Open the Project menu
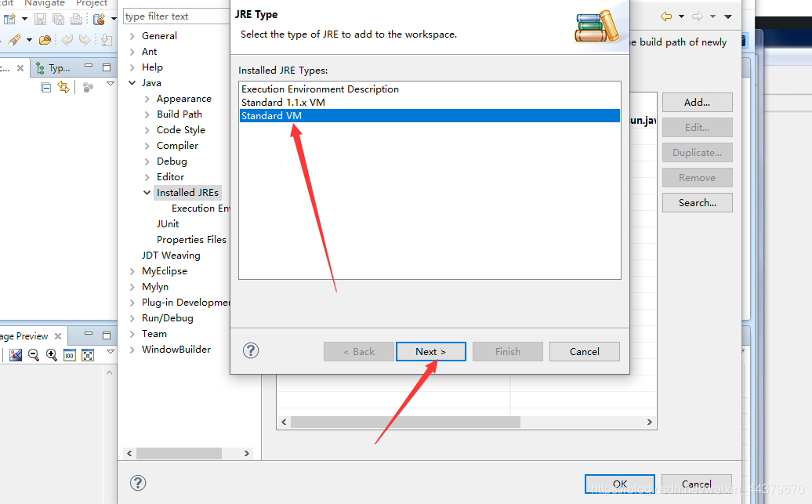This screenshot has width=812, height=504. pos(92,3)
